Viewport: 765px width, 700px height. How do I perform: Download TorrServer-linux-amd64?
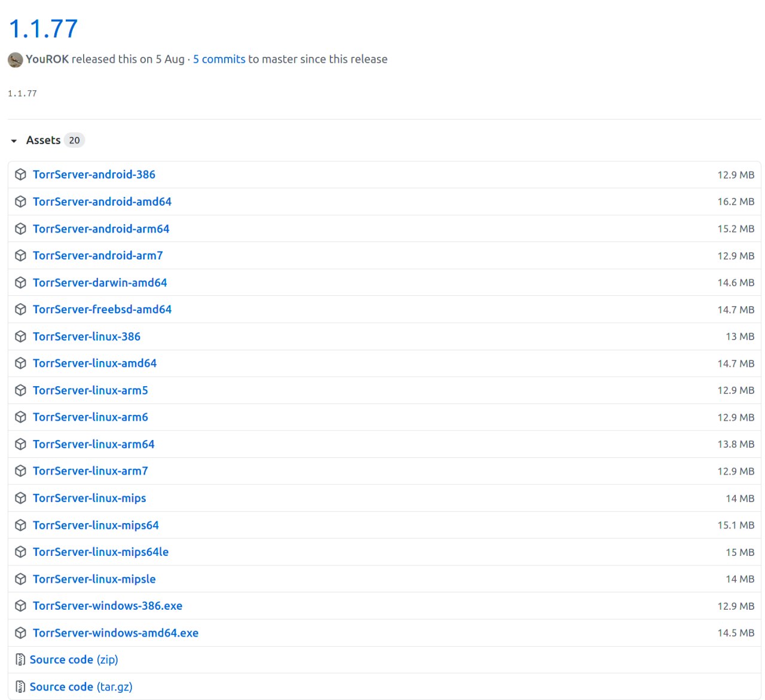click(95, 363)
